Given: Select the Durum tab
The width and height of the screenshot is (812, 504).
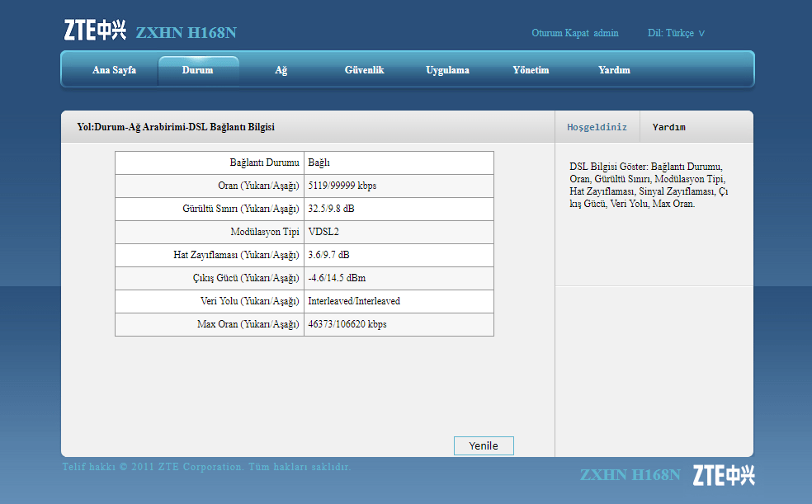Looking at the screenshot, I should (197, 70).
